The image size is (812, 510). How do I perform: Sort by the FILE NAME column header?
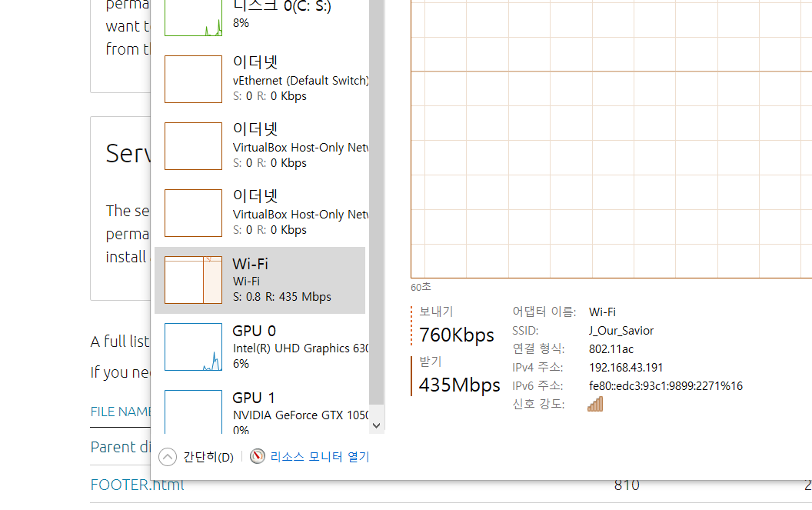[x=120, y=412]
